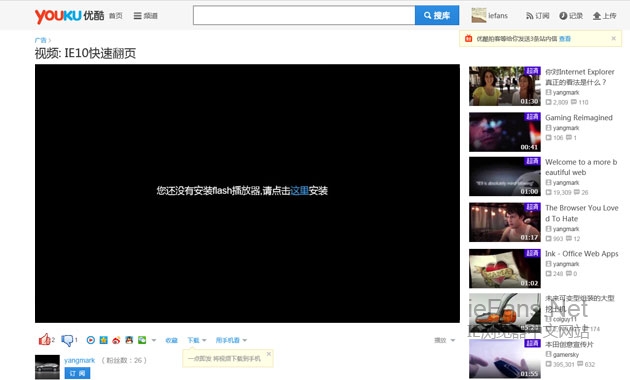This screenshot has width=630, height=380.
Task: Click 本田创意宣传片 title link
Action: (569, 344)
